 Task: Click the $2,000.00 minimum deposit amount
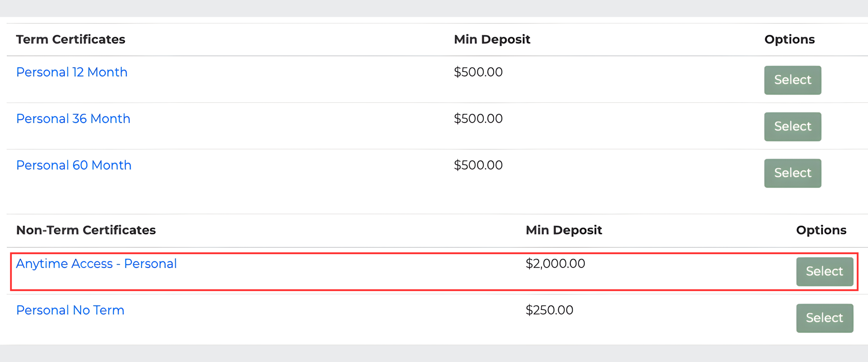coord(555,264)
